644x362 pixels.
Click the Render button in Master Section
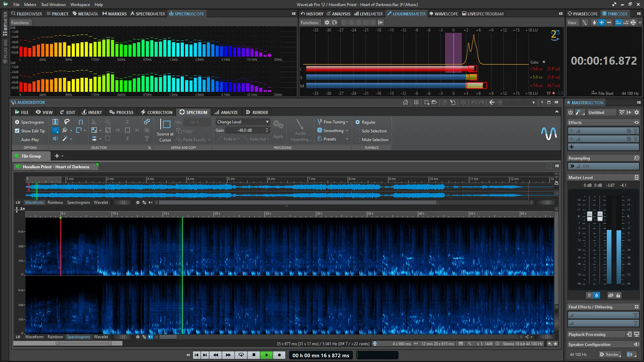tap(610, 355)
